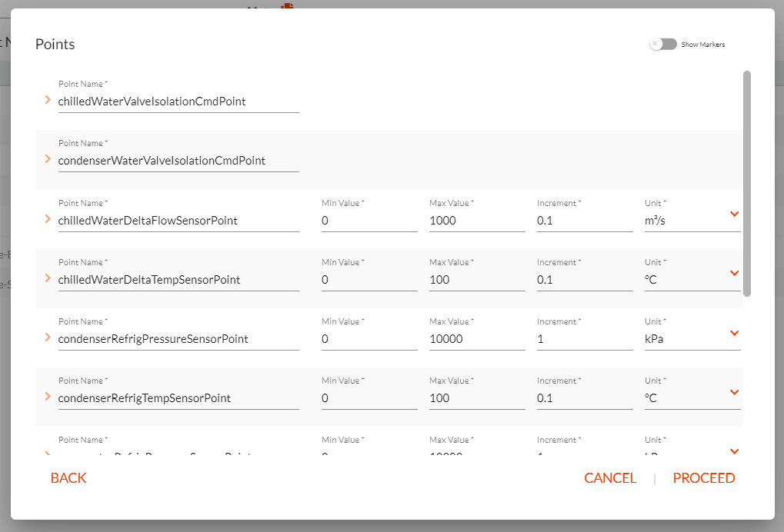Screen dimensions: 784x532
Task: Toggle the Show Markers switch
Action: [663, 44]
